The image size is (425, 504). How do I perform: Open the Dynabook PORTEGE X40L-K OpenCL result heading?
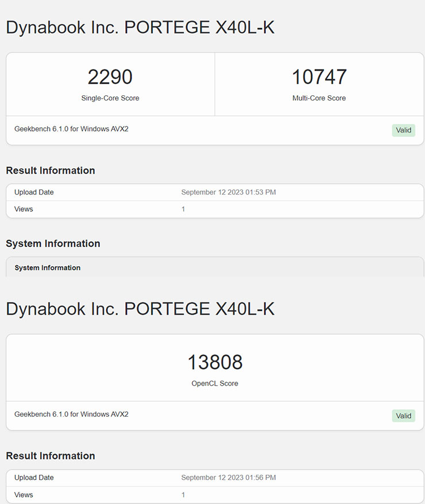140,309
